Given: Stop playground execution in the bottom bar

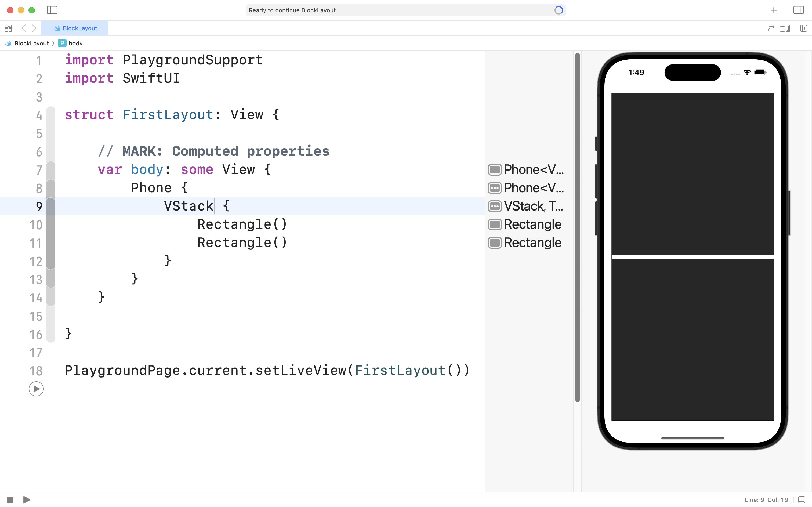Looking at the screenshot, I should (x=10, y=500).
